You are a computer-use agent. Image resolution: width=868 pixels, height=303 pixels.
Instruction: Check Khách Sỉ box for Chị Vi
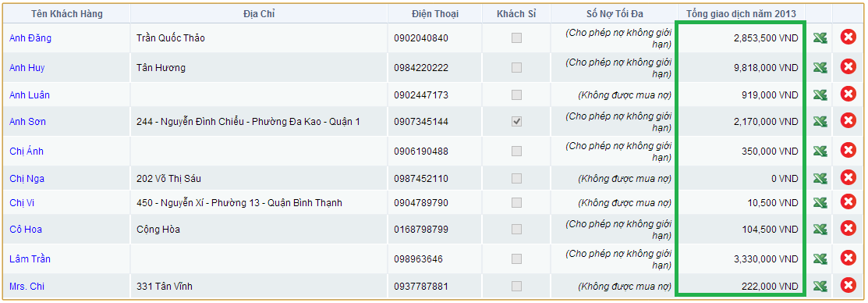pos(516,203)
